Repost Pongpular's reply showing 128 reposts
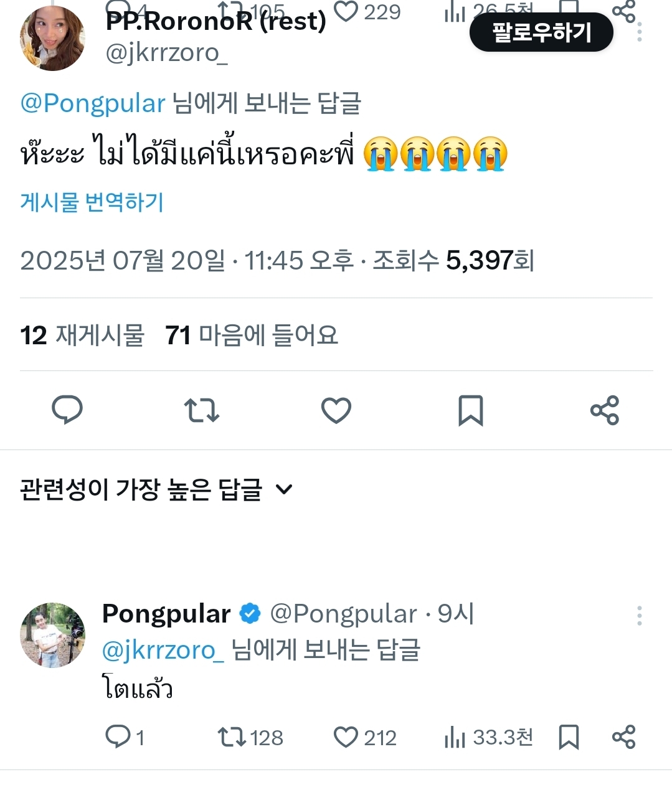The width and height of the screenshot is (672, 795). (x=232, y=737)
